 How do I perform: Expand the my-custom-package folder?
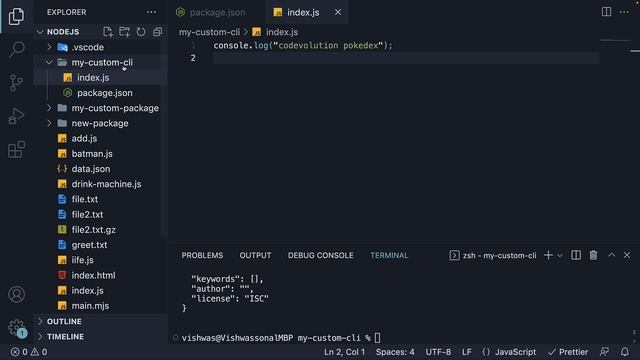[x=100, y=108]
